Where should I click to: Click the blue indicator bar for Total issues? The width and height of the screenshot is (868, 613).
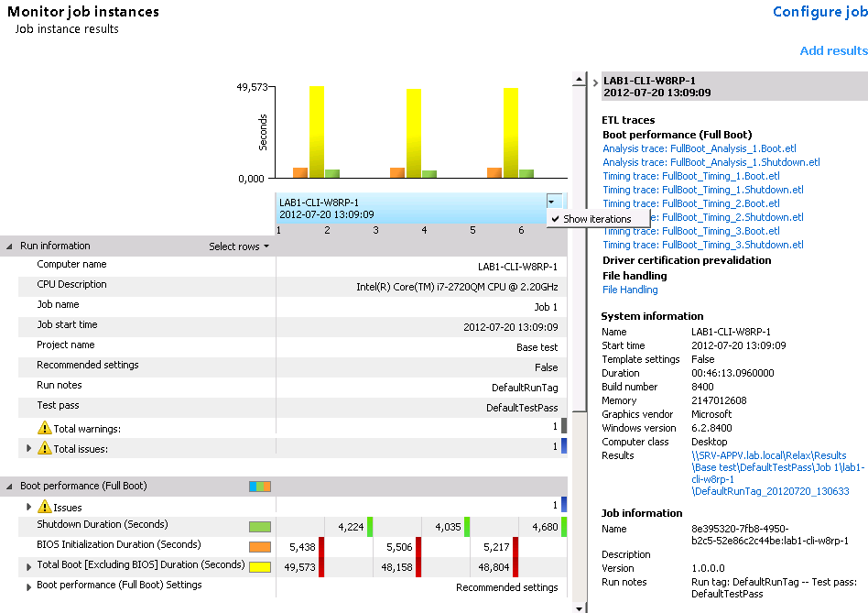(x=564, y=446)
